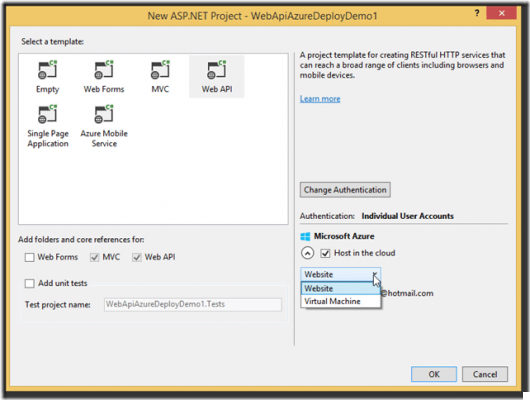Click the Select a template label
Viewport: 530px width, 400px height.
point(52,42)
